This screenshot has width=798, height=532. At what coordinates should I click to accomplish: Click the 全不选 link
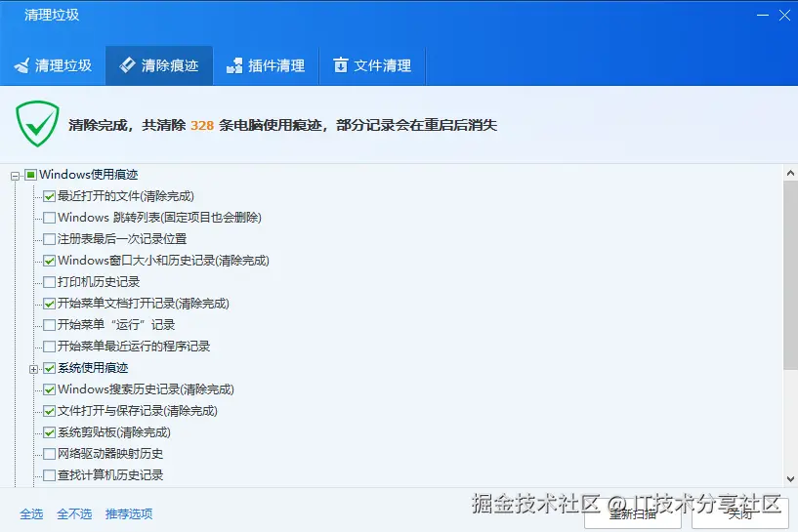point(74,514)
